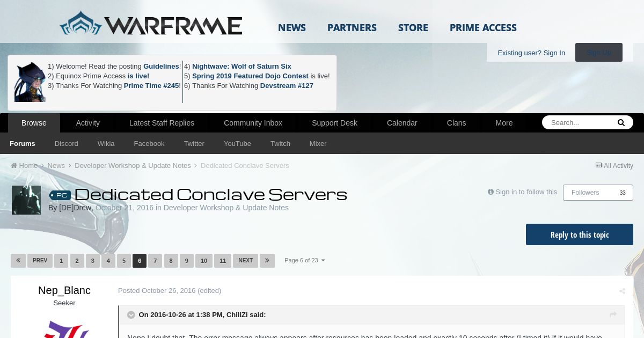
Task: Click the topic author avatar thumbnail
Action: tap(26, 200)
